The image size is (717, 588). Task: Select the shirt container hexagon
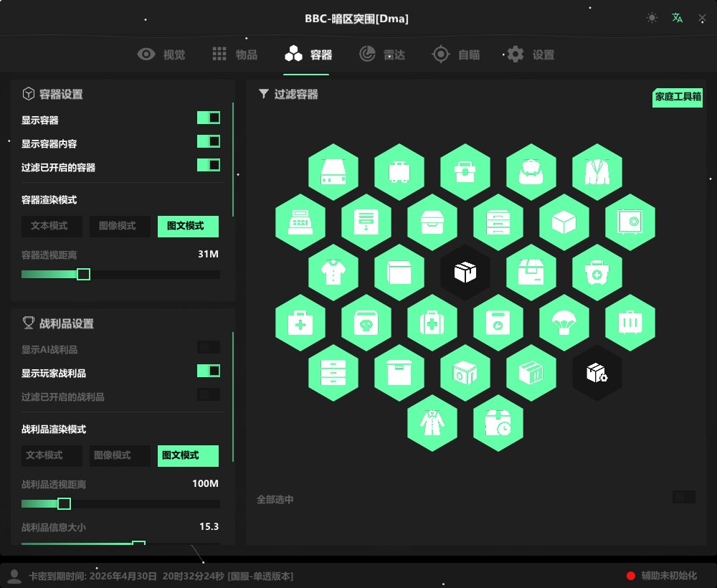tap(333, 272)
